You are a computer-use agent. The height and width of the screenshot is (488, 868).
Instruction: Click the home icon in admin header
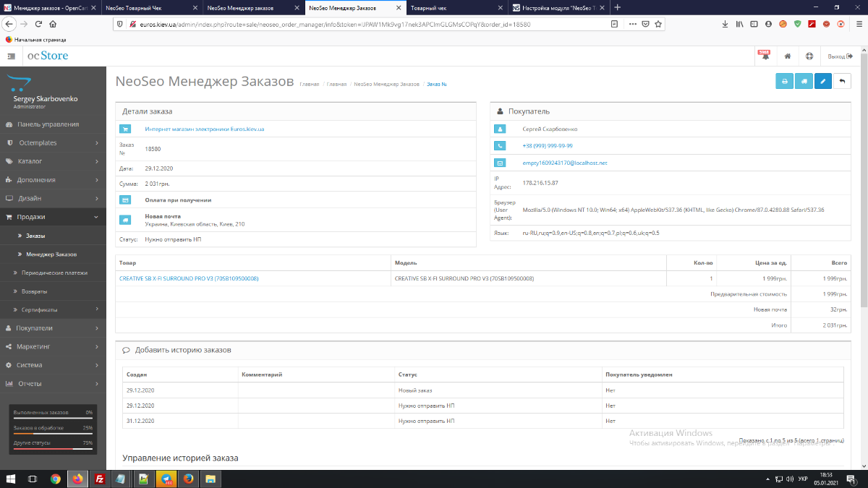787,56
